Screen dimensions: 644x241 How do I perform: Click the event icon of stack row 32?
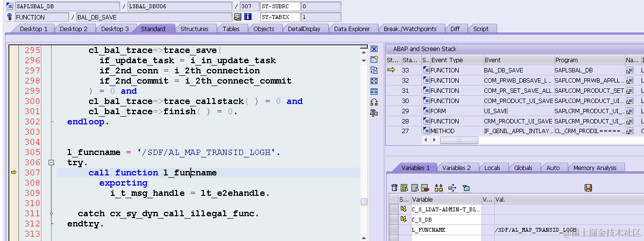coord(426,81)
